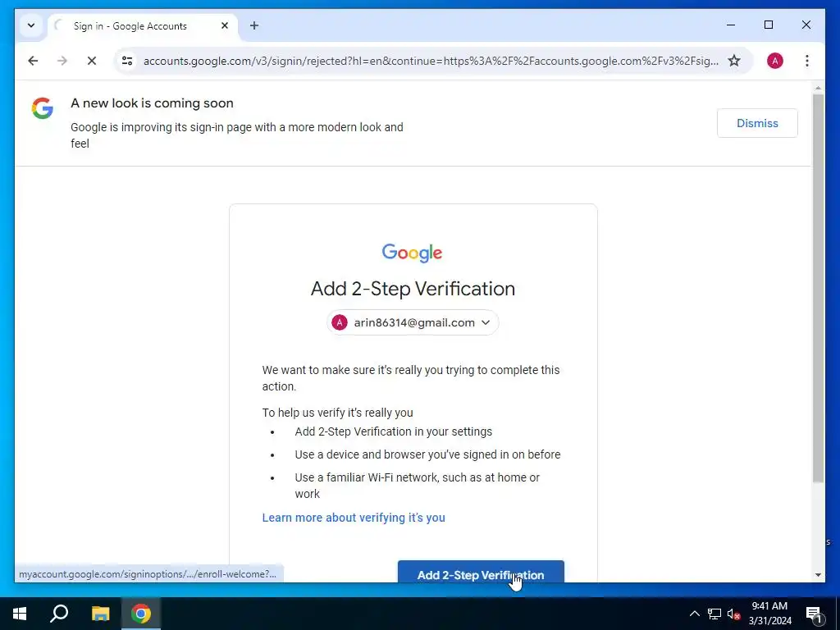Click 'Add 2-Step Verification in your settings' bullet
840x630 pixels.
click(x=393, y=431)
